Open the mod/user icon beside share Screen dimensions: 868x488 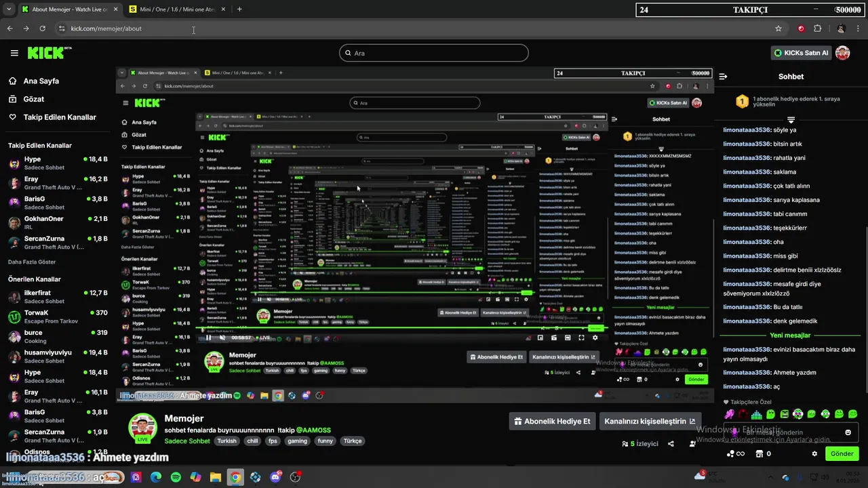coord(692,444)
